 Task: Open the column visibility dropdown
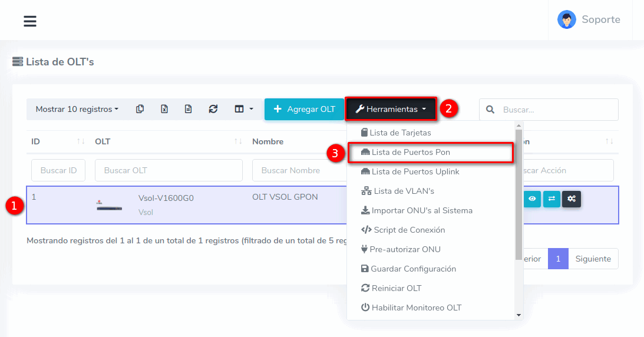click(x=243, y=109)
